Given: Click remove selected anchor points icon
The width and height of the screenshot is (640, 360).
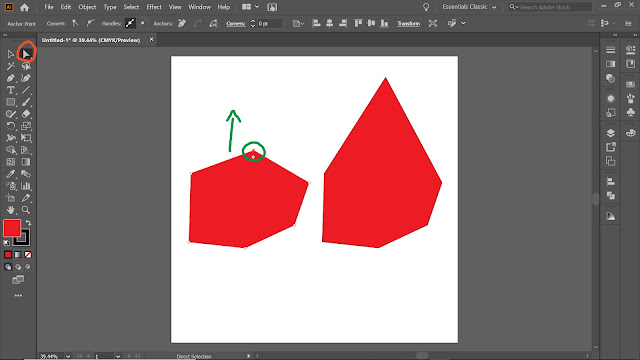Looking at the screenshot, I should (x=182, y=23).
